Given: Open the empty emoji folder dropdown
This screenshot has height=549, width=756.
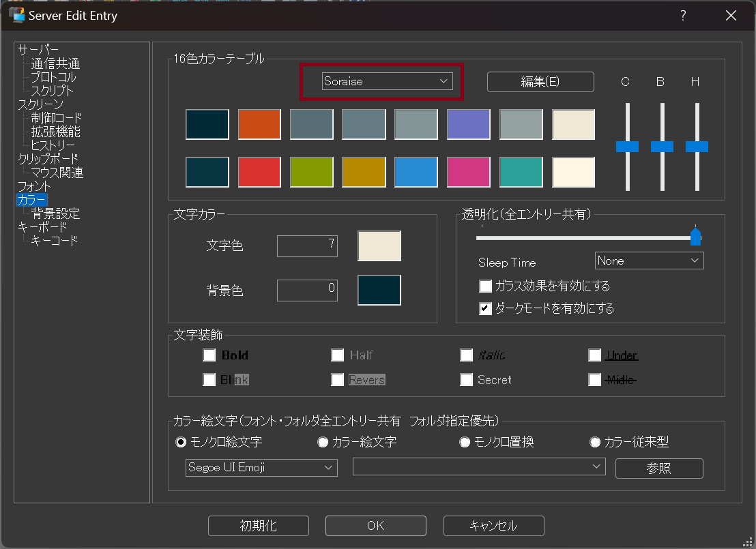Looking at the screenshot, I should coord(478,466).
